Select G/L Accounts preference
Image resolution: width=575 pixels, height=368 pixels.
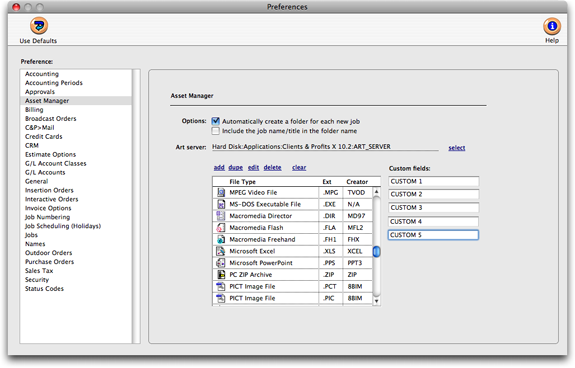click(76, 172)
